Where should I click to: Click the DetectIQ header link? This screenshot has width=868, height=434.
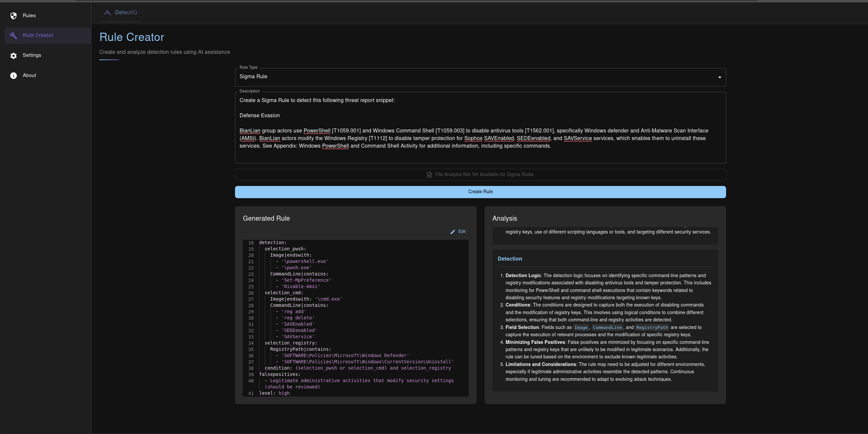click(x=126, y=13)
